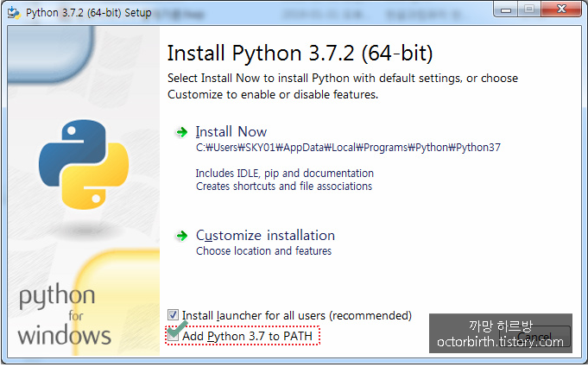
Task: Click 'Creates shortcuts and file associations' text
Action: tap(284, 187)
